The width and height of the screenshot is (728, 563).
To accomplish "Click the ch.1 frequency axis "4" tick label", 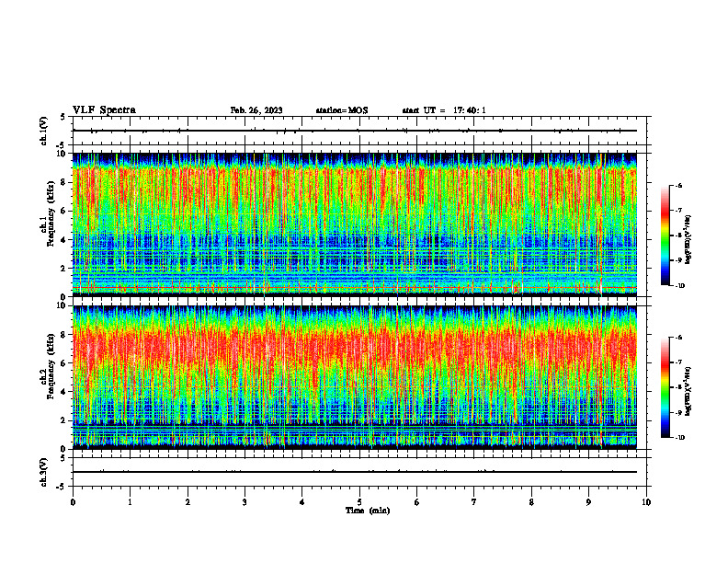I will (65, 240).
